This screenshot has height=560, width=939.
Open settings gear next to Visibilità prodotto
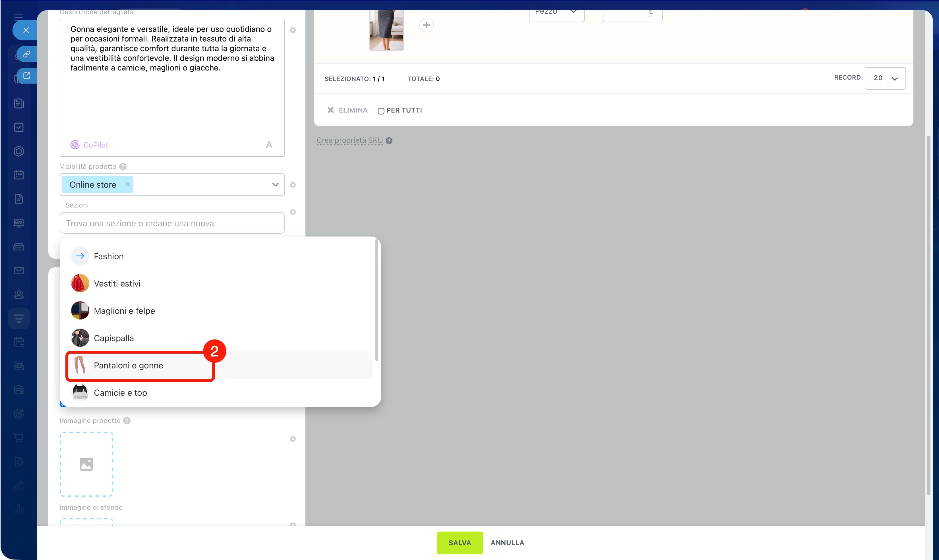point(293,185)
